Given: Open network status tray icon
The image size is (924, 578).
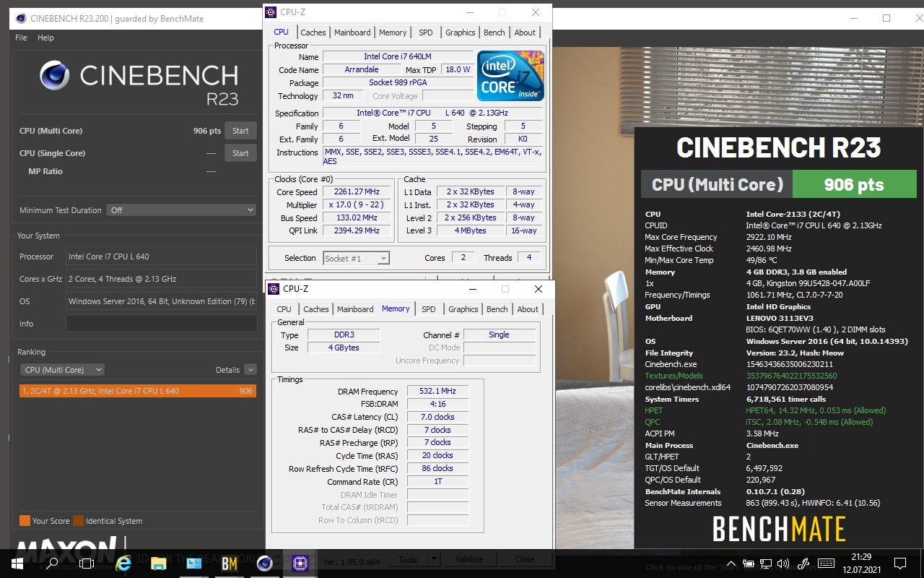Looking at the screenshot, I should 766,564.
